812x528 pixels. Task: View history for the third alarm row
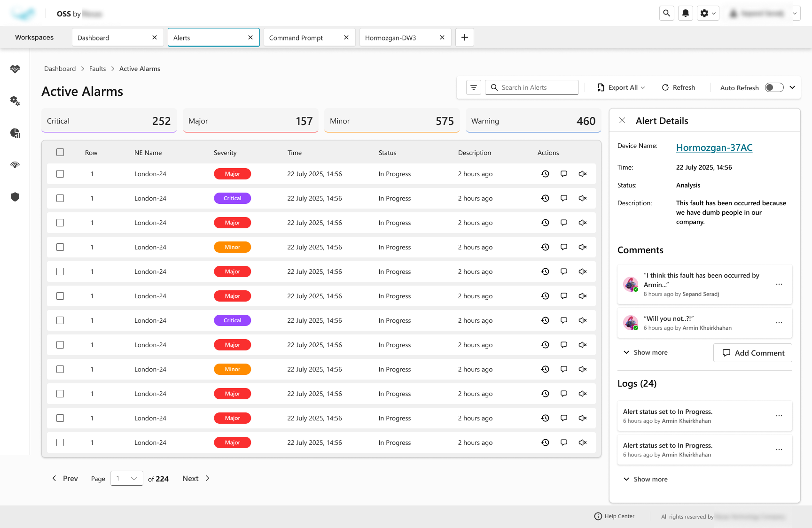tap(545, 223)
